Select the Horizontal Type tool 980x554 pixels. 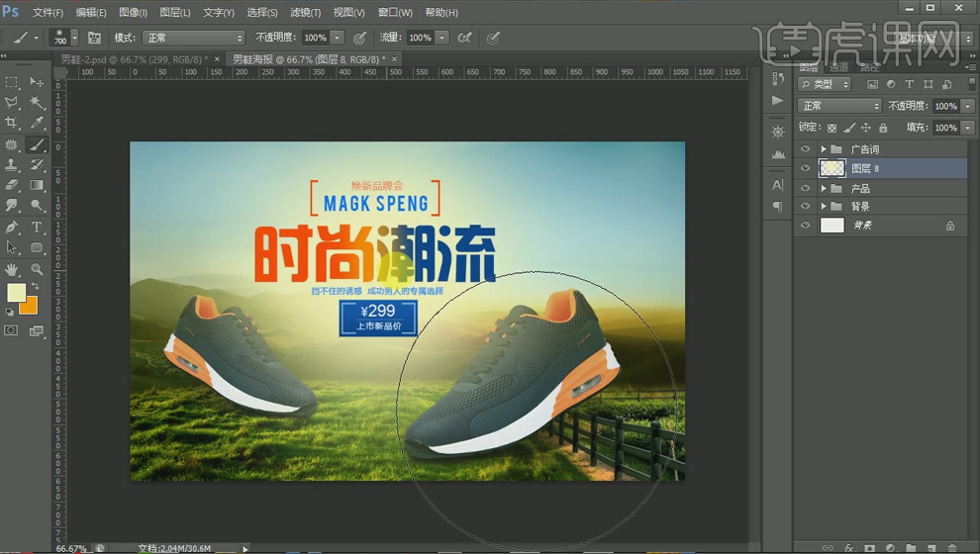(37, 227)
